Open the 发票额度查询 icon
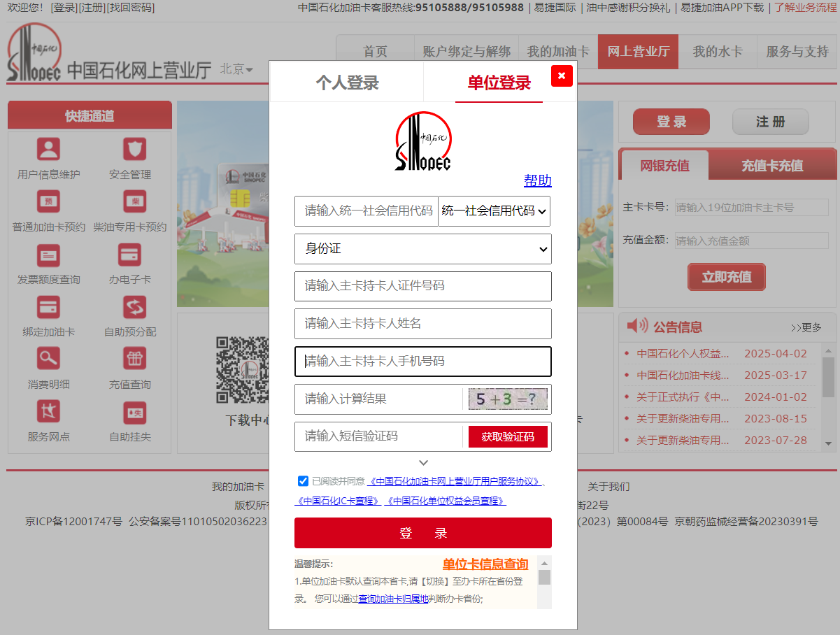Screen dimensions: 840x635 (x=48, y=255)
